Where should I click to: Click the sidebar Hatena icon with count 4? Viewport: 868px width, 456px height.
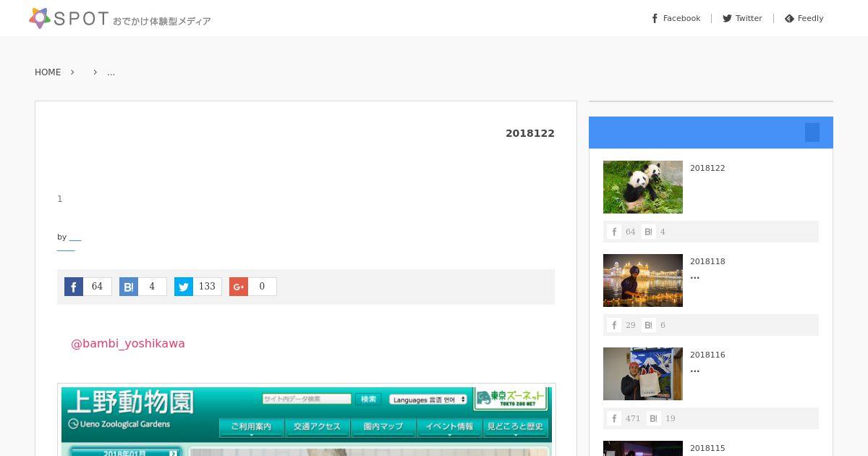pos(648,232)
